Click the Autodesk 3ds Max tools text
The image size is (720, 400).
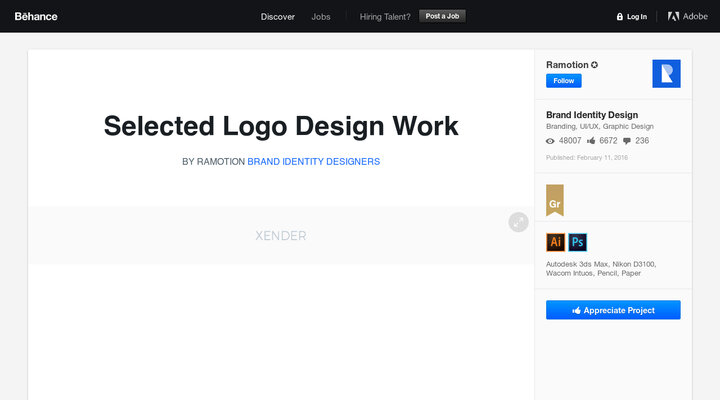tap(601, 269)
